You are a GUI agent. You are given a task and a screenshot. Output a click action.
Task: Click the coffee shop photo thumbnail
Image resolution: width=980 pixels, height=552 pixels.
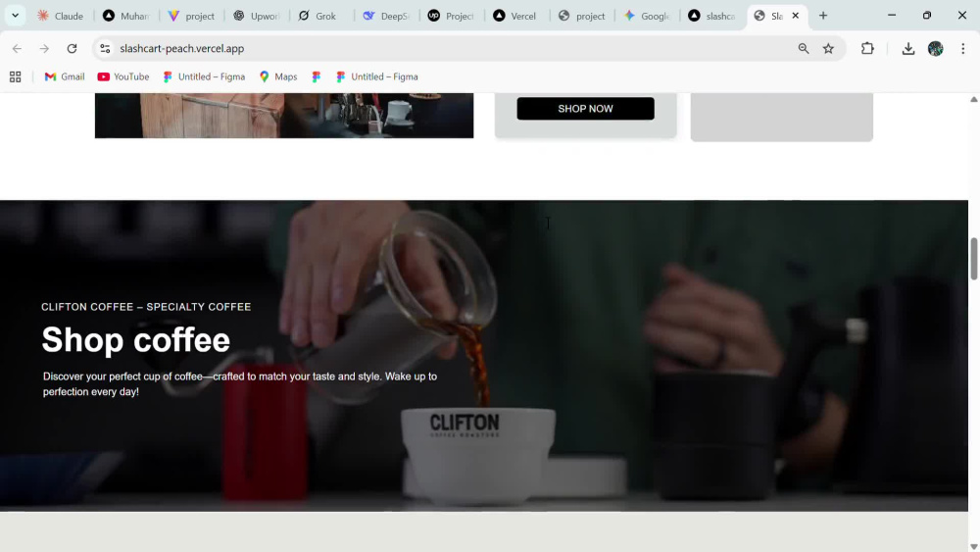coord(284,116)
